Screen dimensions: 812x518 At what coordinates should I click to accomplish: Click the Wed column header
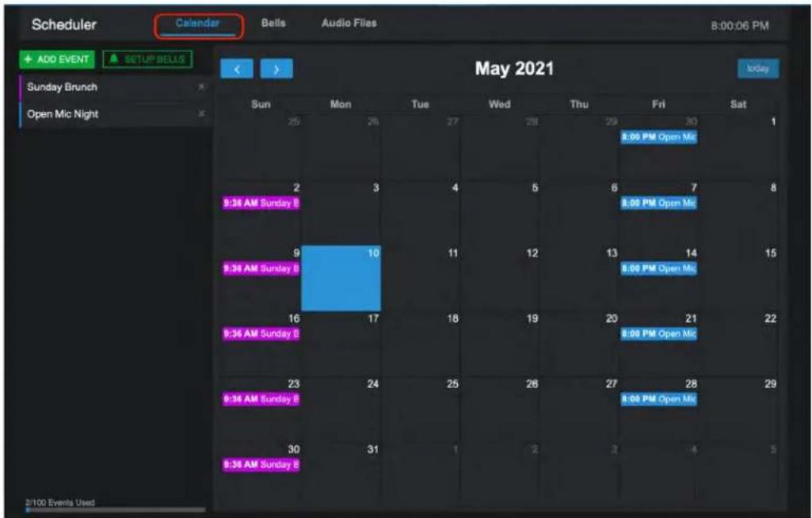click(500, 104)
